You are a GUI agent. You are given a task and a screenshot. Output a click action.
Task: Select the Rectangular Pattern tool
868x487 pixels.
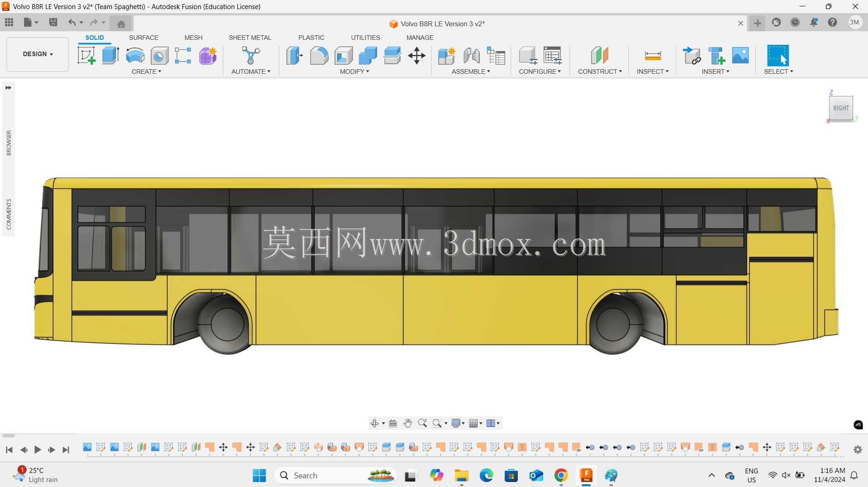pyautogui.click(x=183, y=56)
